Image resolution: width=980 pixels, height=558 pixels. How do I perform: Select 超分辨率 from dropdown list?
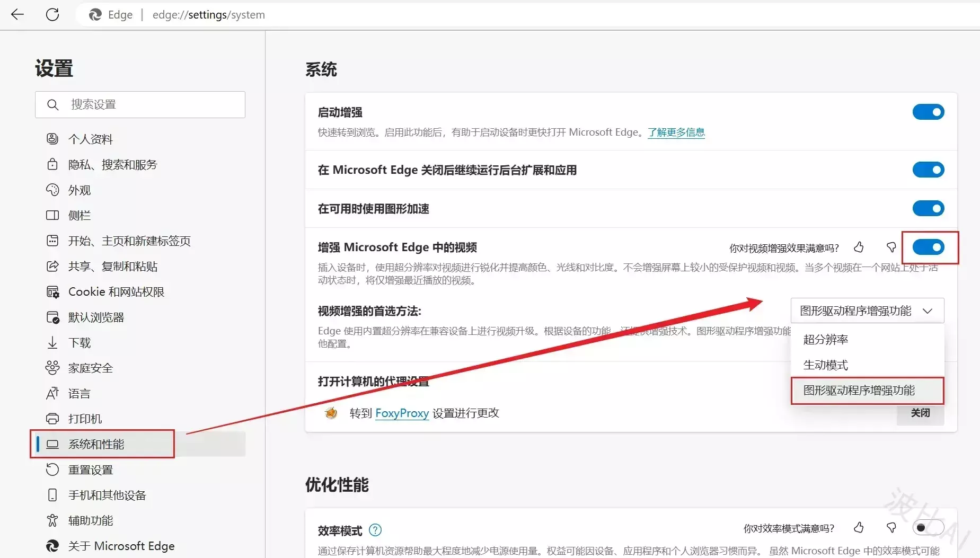point(867,339)
